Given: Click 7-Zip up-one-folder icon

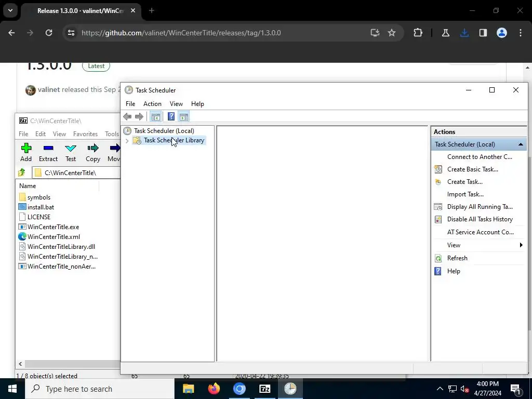Looking at the screenshot, I should tap(22, 172).
